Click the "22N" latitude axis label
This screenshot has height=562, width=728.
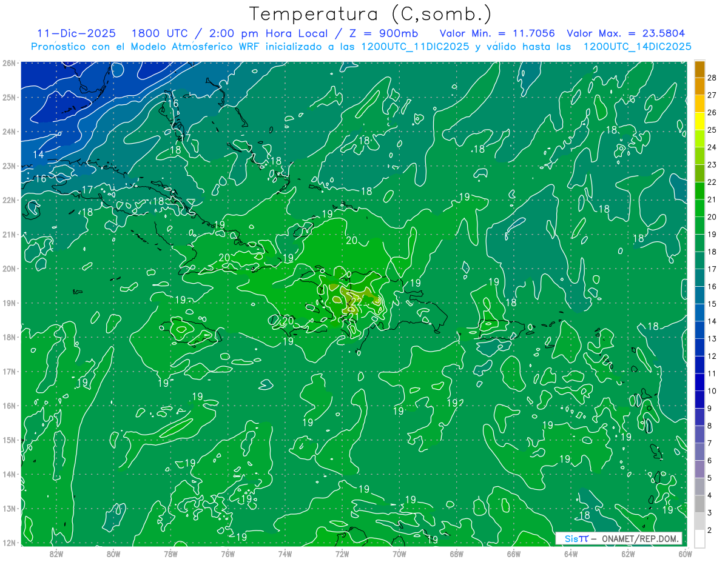tap(9, 200)
